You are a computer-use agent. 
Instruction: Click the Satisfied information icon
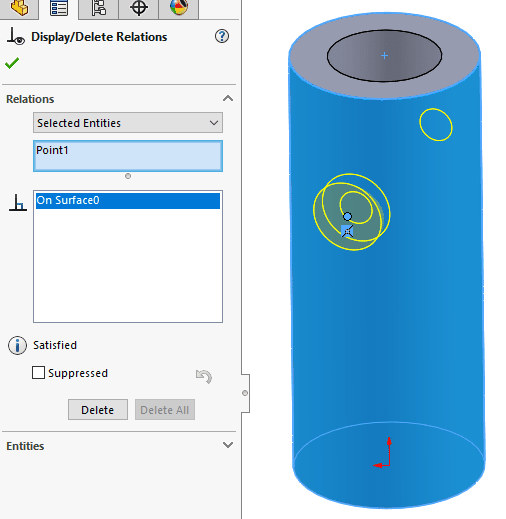pos(17,345)
